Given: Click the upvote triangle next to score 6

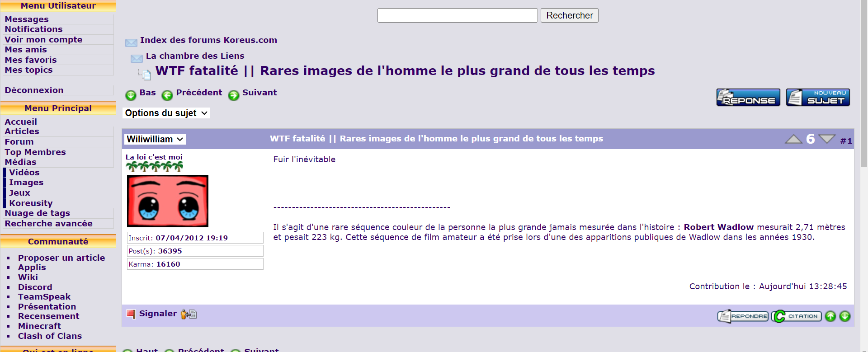Looking at the screenshot, I should click(793, 139).
